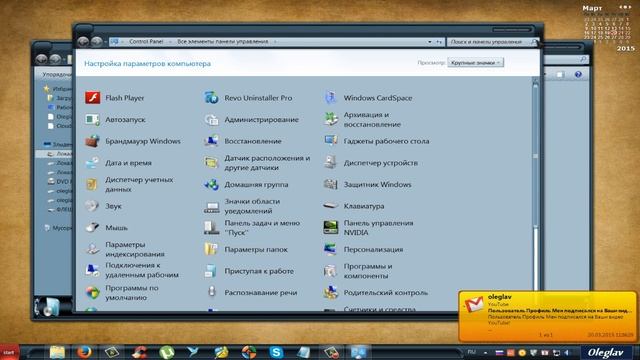Click the start button
Screen dimensions: 640x360
(9, 352)
